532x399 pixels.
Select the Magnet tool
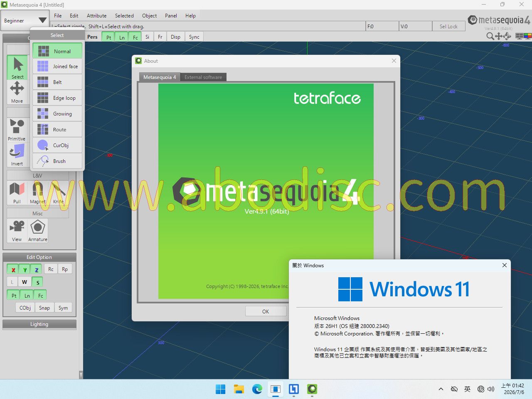tap(38, 192)
